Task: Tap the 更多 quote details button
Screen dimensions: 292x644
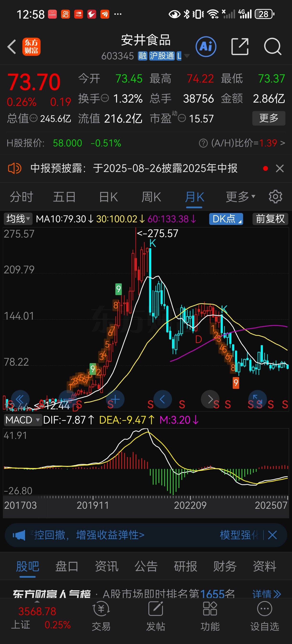Action: pos(269,118)
